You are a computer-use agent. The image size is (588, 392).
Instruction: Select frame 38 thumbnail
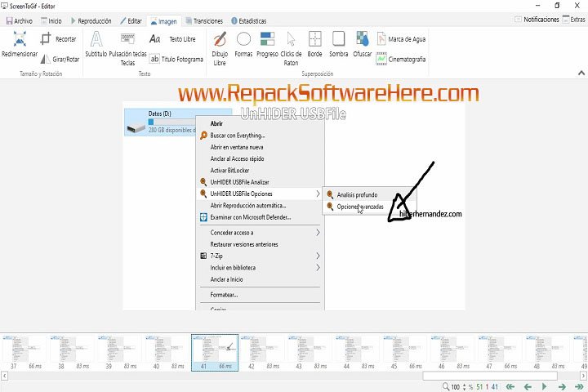72,353
